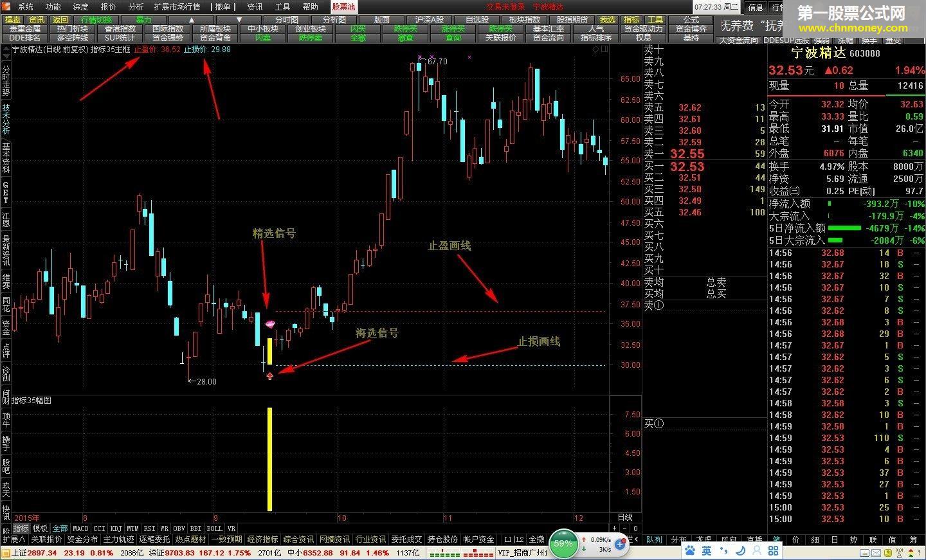Click the pink diamond 精选信号 marker
The height and width of the screenshot is (560, 926).
pos(270,323)
